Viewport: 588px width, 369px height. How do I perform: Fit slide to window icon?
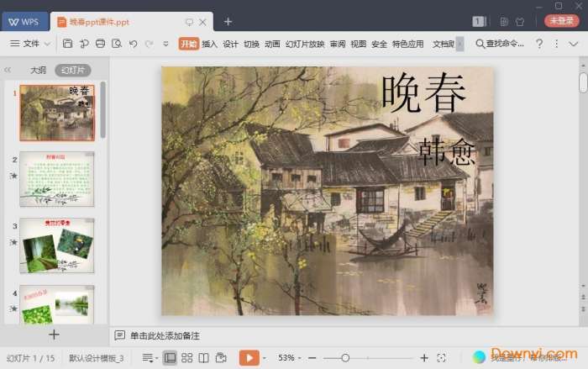click(x=441, y=358)
